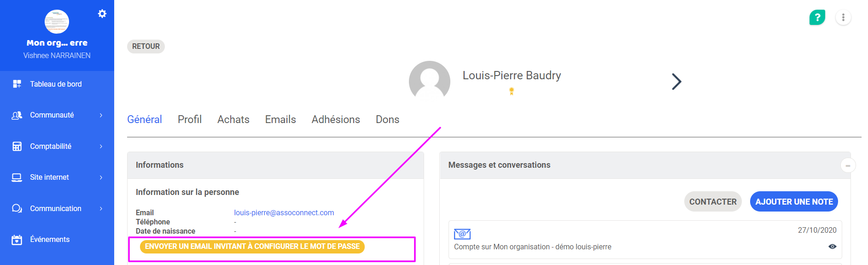Go to next member with right arrow
Image resolution: width=868 pixels, height=265 pixels.
click(676, 82)
